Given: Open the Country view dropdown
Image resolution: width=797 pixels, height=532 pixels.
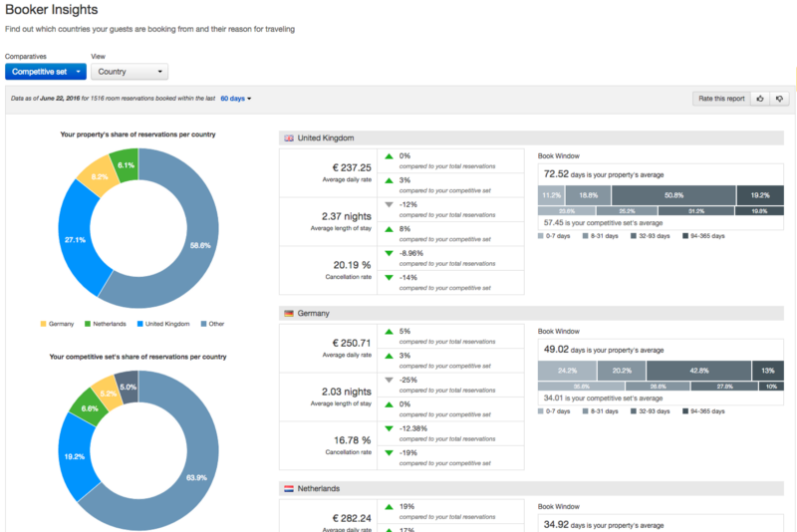Looking at the screenshot, I should coord(130,72).
